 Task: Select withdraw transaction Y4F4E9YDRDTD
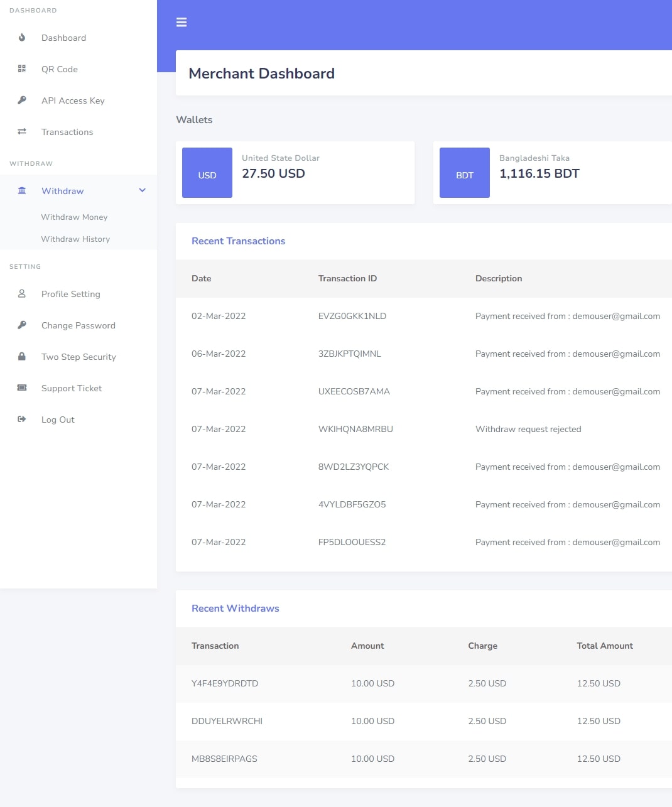point(225,683)
